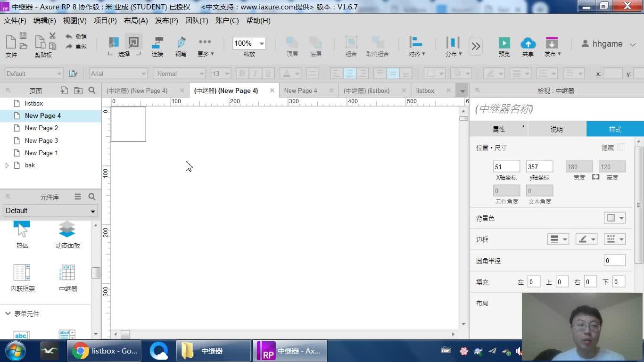Select the contained selection mode tool
The image size is (644, 362).
[134, 43]
